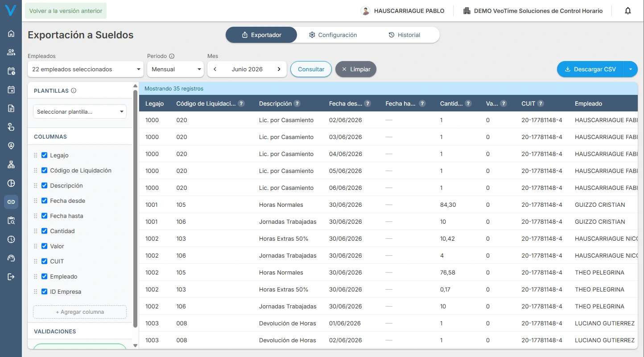Click the Legajo column header

click(154, 103)
